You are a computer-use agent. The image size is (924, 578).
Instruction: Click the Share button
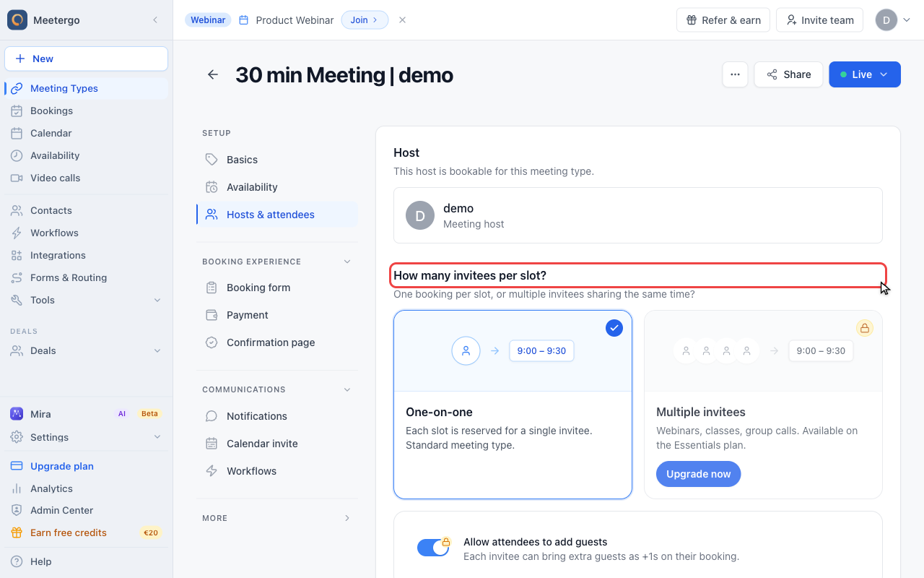[x=788, y=74]
